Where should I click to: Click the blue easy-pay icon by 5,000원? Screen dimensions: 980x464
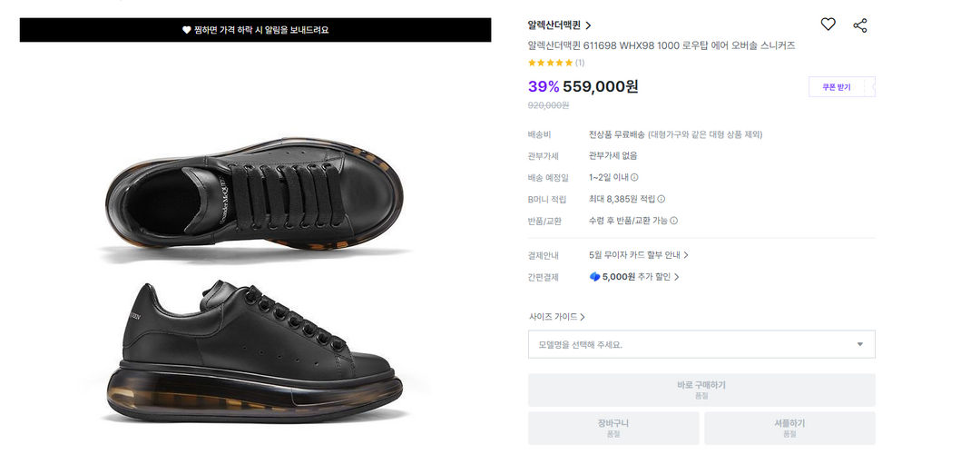pyautogui.click(x=594, y=277)
